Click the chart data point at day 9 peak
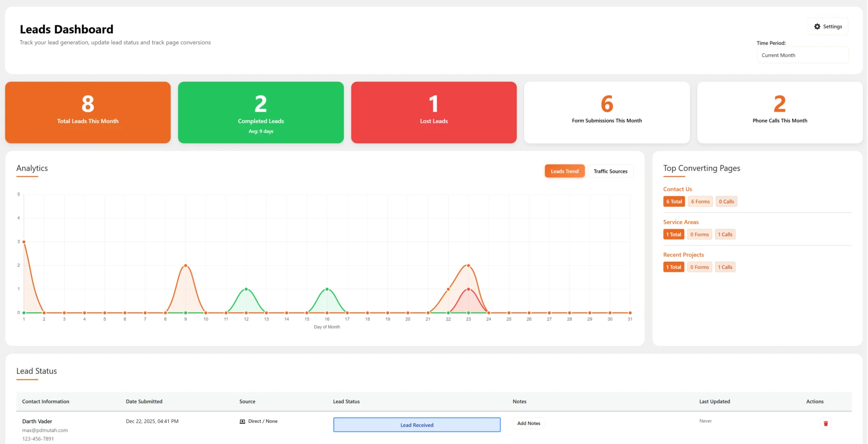The height and width of the screenshot is (444, 868). click(x=185, y=265)
